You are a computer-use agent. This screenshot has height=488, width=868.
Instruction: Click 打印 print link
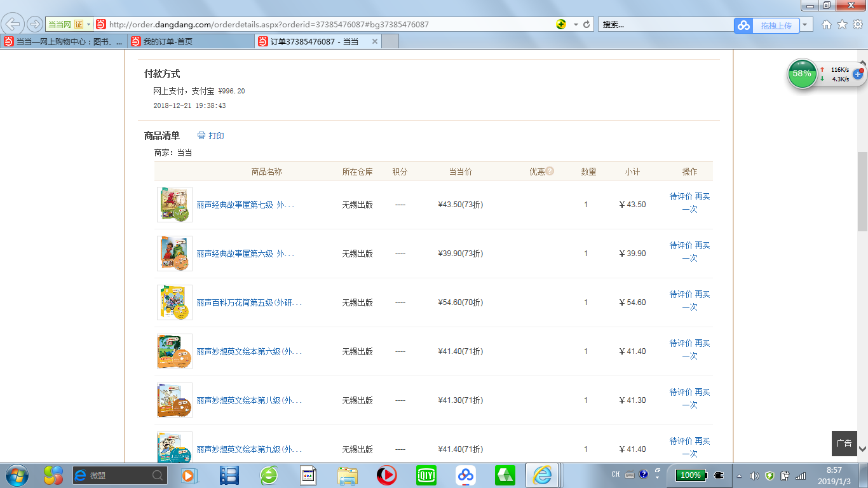[217, 136]
